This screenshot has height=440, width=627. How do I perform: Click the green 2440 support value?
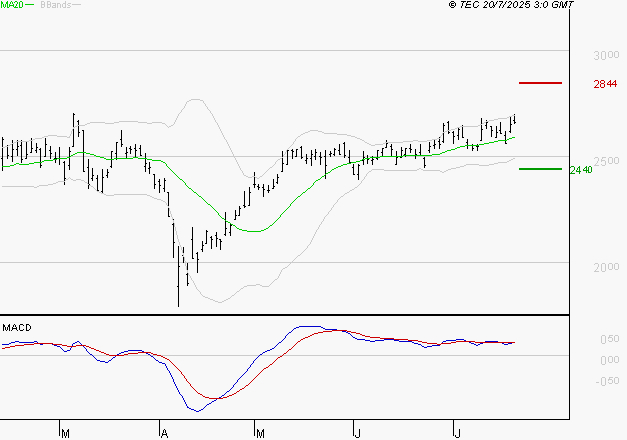pyautogui.click(x=581, y=170)
